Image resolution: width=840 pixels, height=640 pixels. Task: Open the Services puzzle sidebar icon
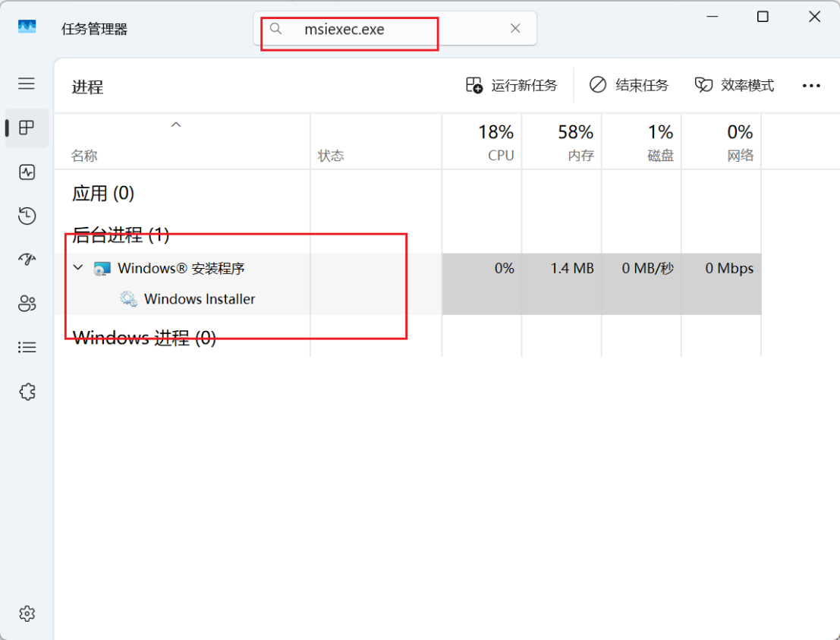tap(27, 392)
